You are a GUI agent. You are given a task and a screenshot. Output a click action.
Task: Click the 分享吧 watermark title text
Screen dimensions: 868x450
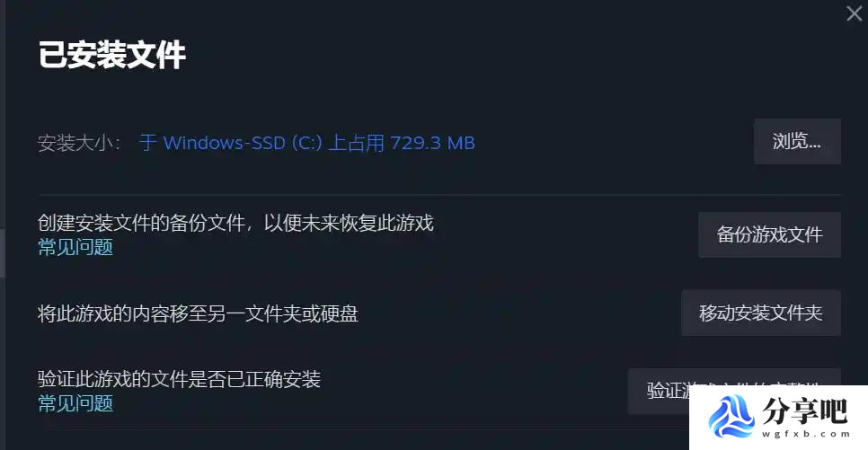805,410
